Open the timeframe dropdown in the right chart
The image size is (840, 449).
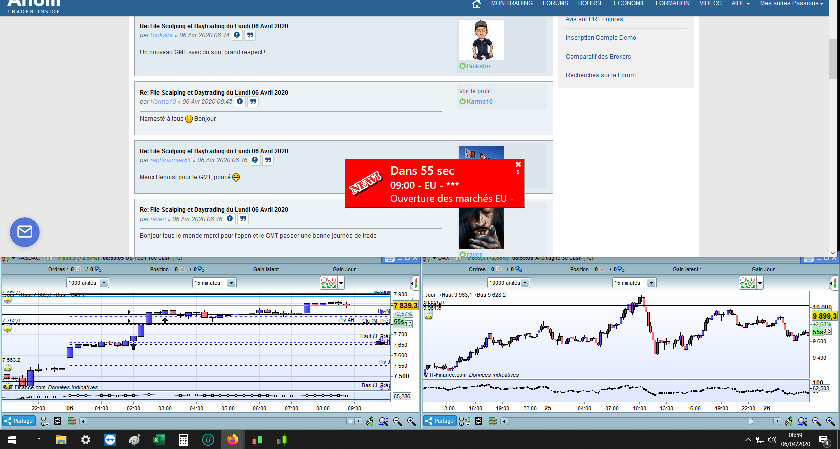point(634,283)
